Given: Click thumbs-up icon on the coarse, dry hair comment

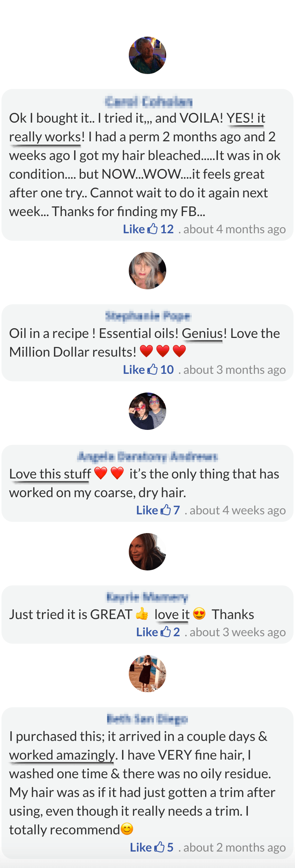Looking at the screenshot, I should [165, 510].
